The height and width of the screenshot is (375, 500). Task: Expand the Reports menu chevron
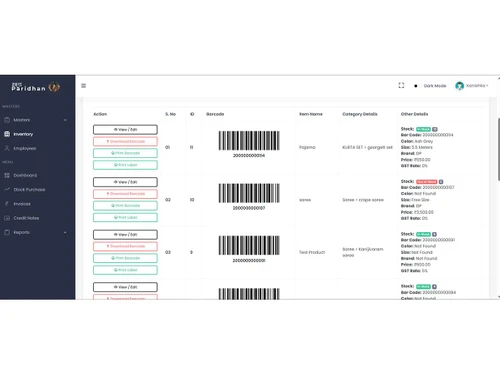pyautogui.click(x=65, y=232)
